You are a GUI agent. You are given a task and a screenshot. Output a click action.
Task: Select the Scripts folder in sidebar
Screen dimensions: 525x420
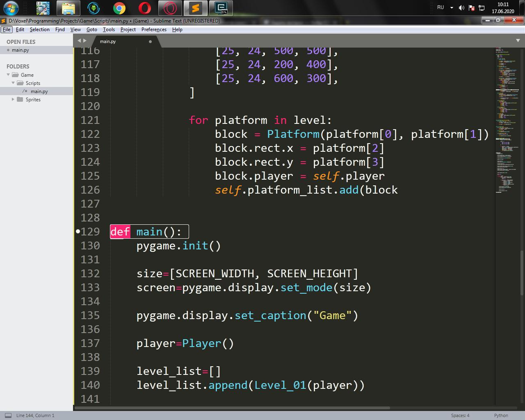pyautogui.click(x=33, y=83)
